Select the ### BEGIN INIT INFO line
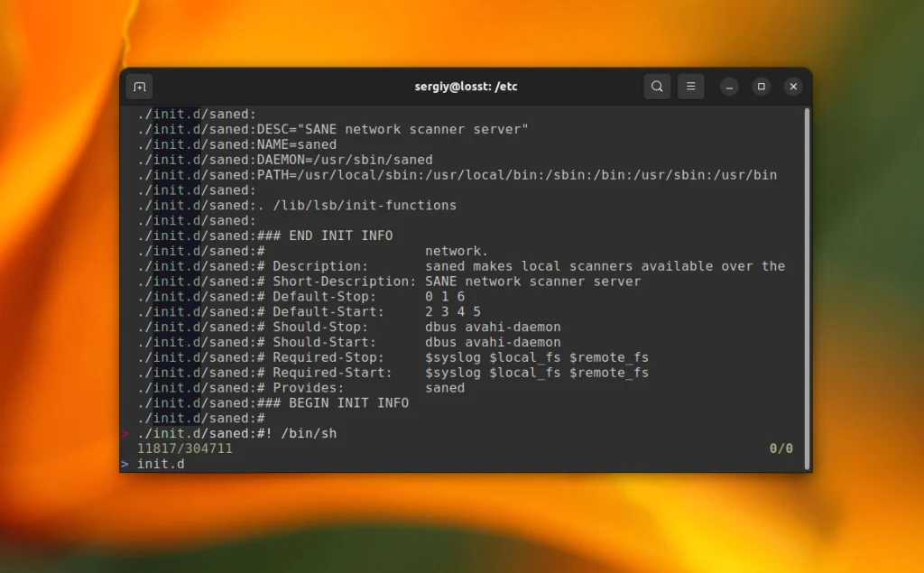Screen dimensions: 924x573 (273, 403)
